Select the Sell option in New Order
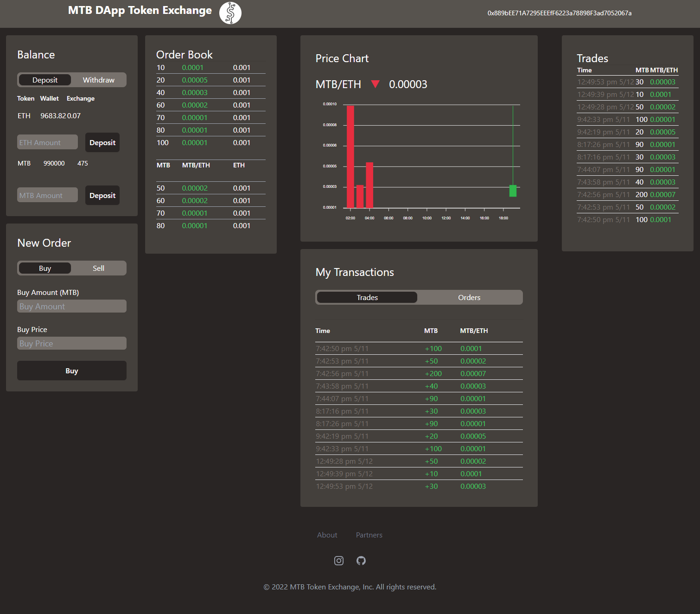Viewport: 700px width, 614px height. click(x=98, y=268)
